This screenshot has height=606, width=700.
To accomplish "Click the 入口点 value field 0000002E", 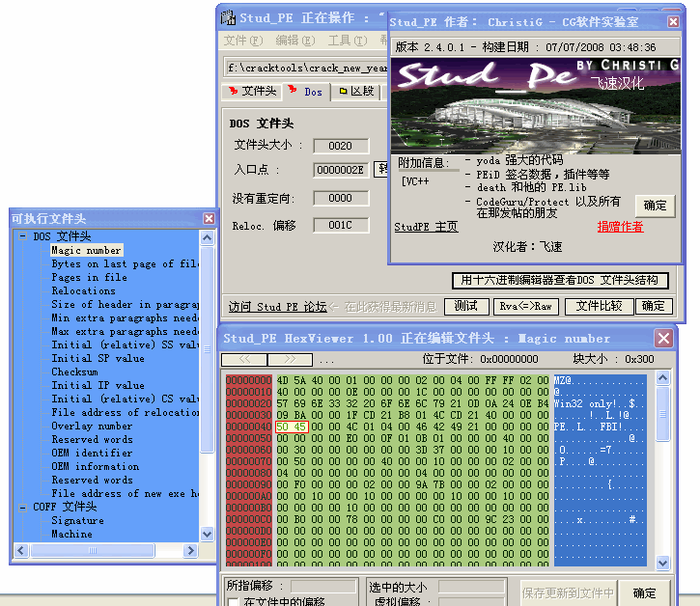I will click(x=341, y=170).
